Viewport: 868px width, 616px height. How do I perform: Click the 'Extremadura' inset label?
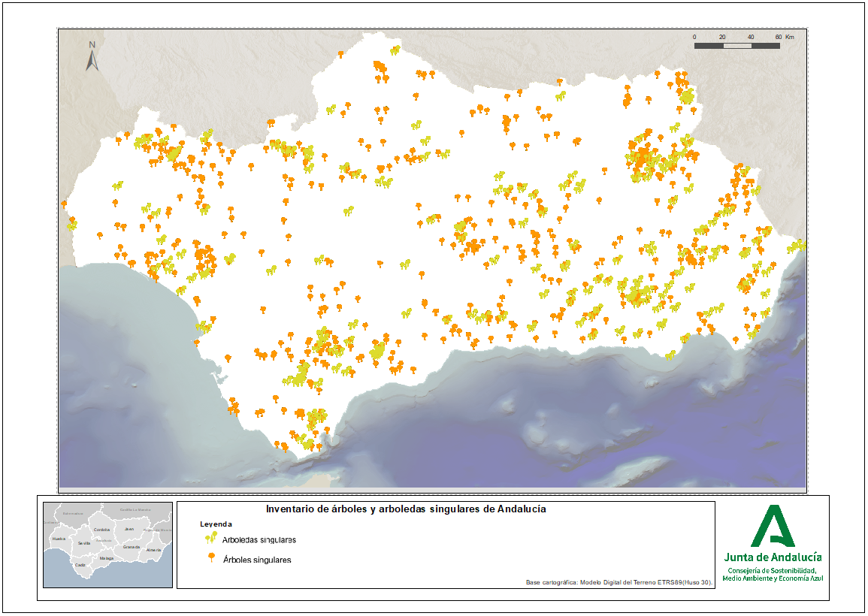click(73, 513)
